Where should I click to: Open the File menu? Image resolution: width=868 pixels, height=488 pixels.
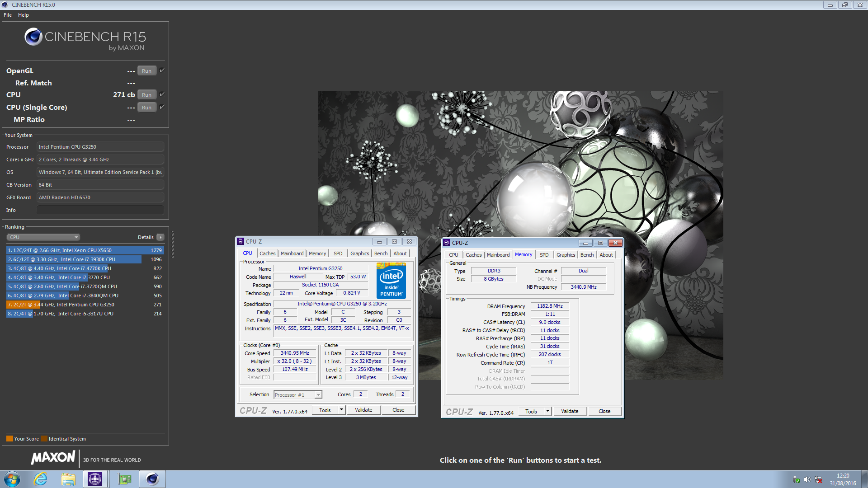(8, 15)
